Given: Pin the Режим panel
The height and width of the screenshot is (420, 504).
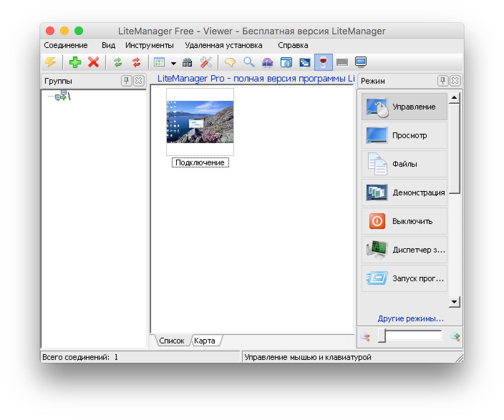Looking at the screenshot, I should pos(443,81).
